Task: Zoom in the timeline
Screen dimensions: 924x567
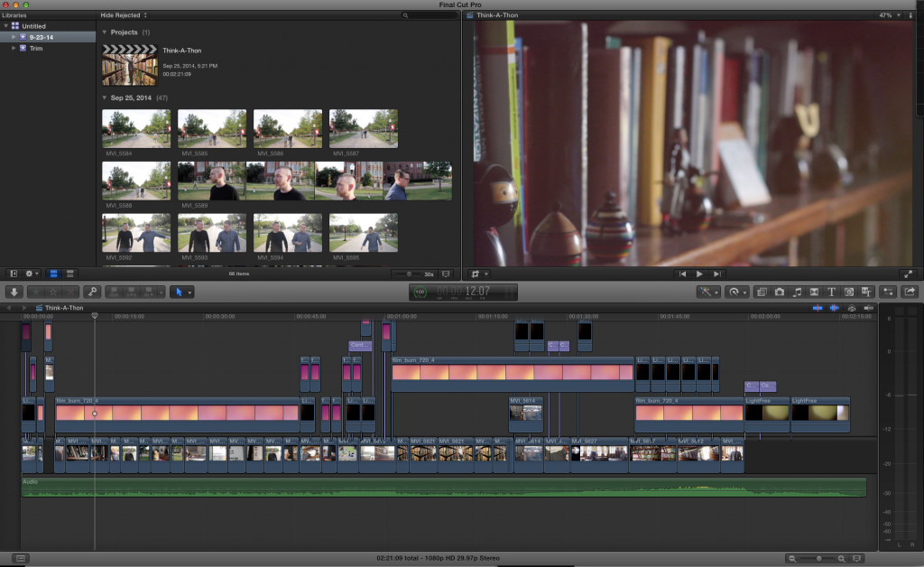Action: [x=842, y=558]
